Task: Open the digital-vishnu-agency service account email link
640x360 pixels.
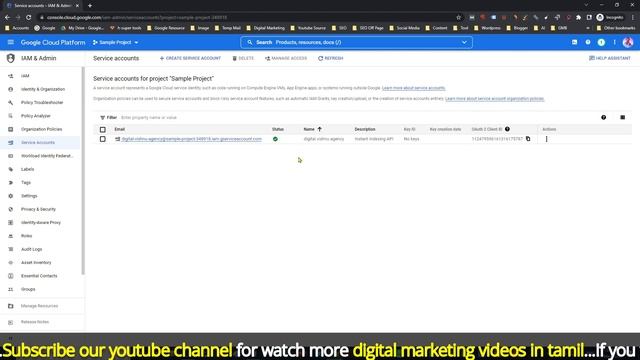Action: pos(191,139)
